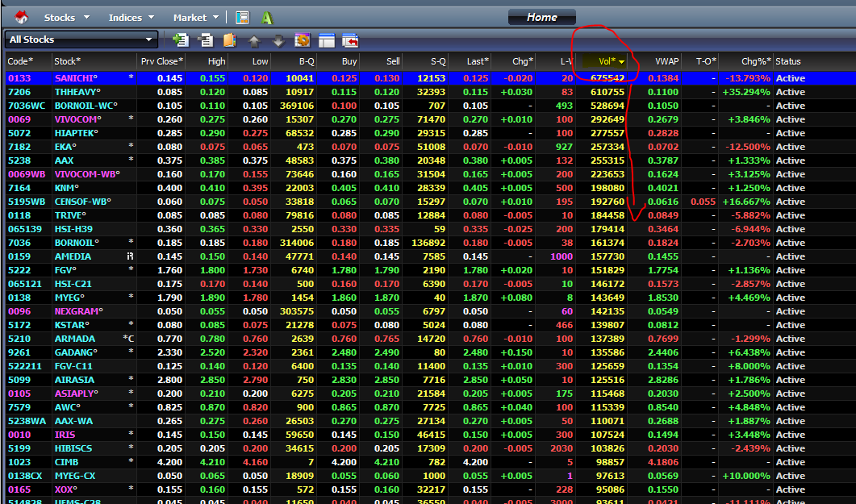Viewport: 856px width, 504px height.
Task: Select the THHEAVY stock name
Action: (x=77, y=92)
